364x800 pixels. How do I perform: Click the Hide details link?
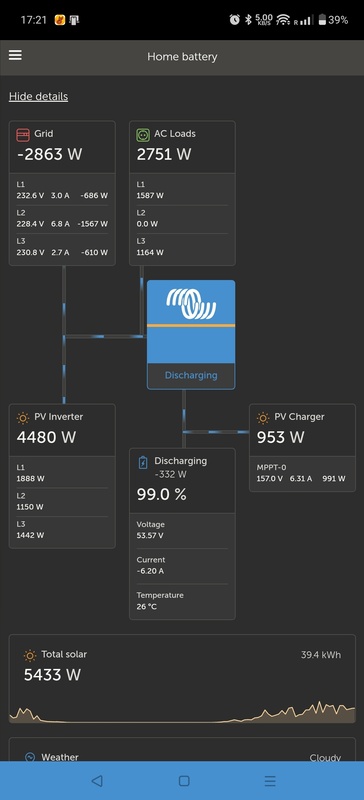pyautogui.click(x=38, y=96)
